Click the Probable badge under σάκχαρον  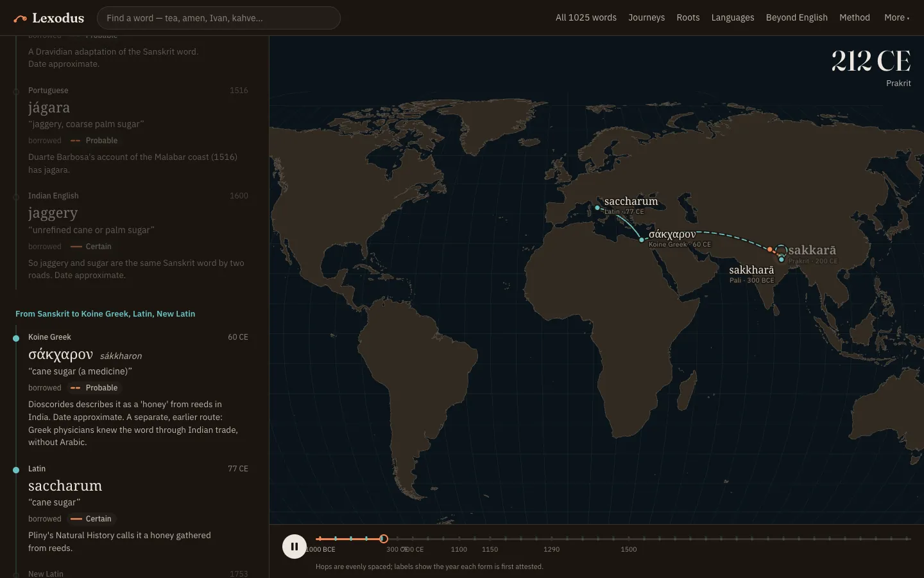pyautogui.click(x=94, y=388)
